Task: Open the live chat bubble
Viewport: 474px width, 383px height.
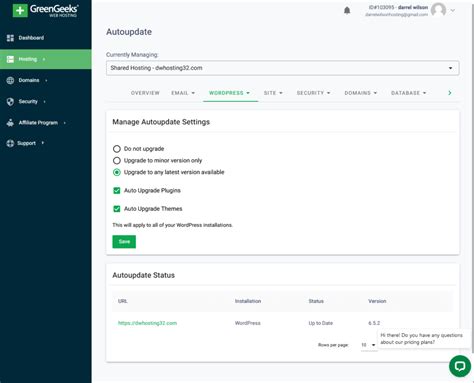Action: [460, 366]
